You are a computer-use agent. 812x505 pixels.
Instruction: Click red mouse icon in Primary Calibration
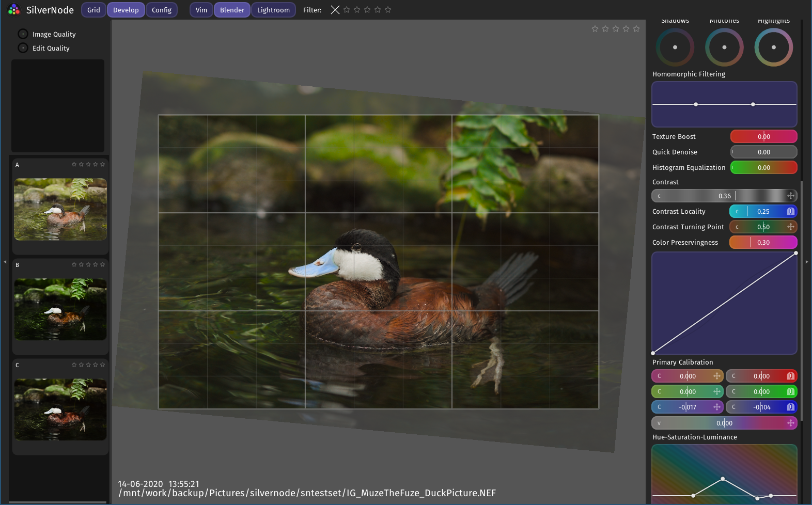point(790,376)
